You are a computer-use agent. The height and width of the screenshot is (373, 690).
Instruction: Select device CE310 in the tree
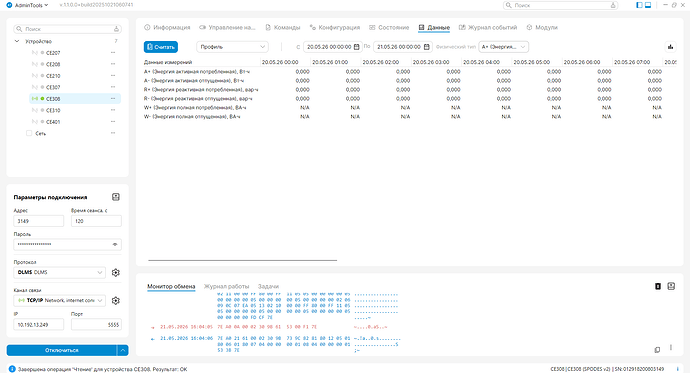click(x=53, y=110)
